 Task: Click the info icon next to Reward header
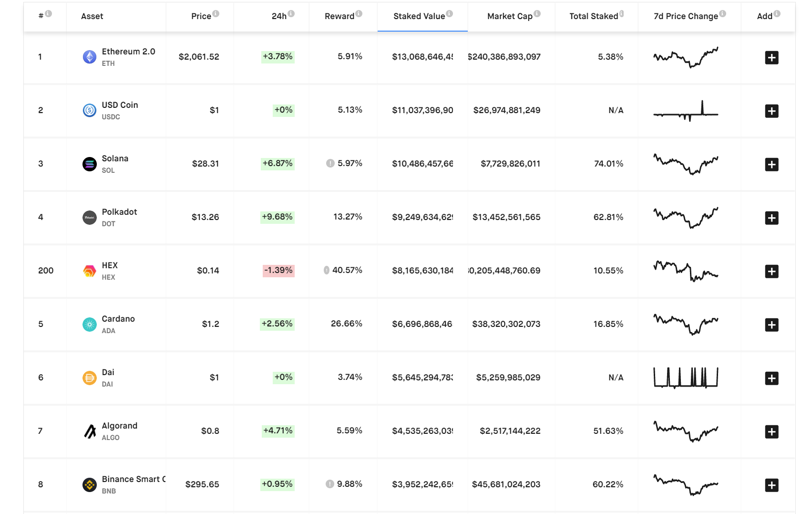[359, 13]
